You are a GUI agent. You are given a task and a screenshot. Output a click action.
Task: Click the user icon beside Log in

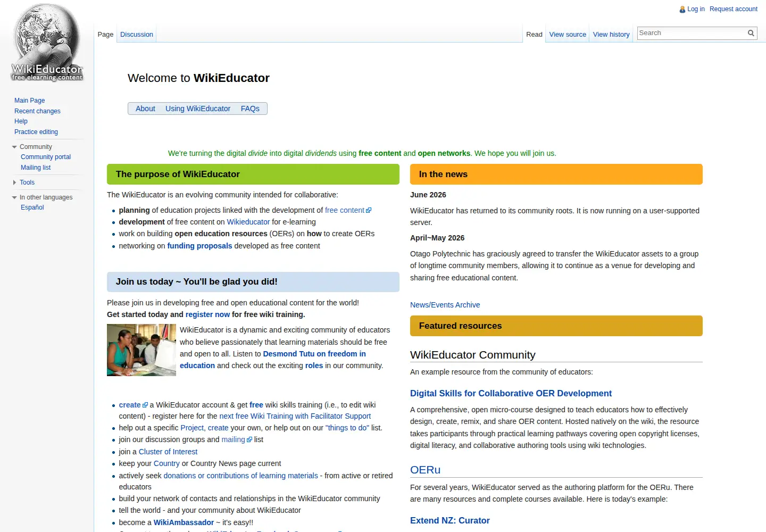coord(682,9)
